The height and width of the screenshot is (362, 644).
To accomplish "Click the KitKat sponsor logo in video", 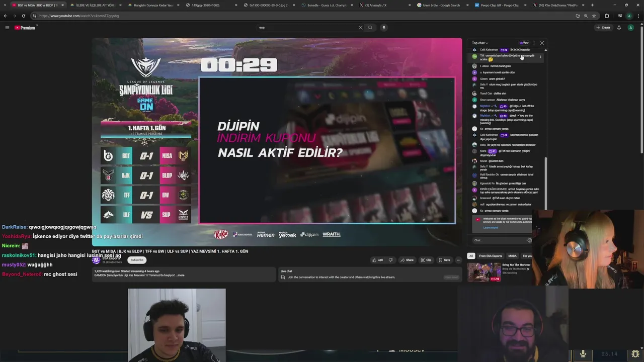I will click(221, 234).
